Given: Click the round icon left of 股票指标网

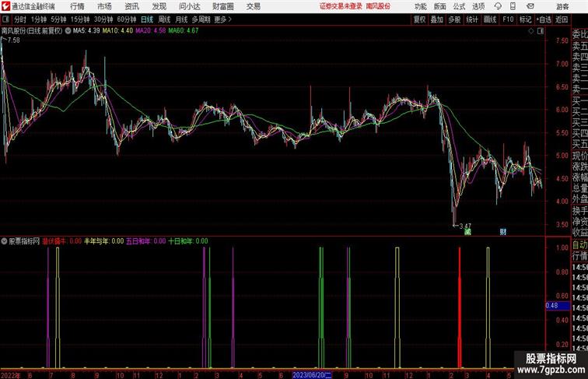Looking at the screenshot, I should point(4,241).
